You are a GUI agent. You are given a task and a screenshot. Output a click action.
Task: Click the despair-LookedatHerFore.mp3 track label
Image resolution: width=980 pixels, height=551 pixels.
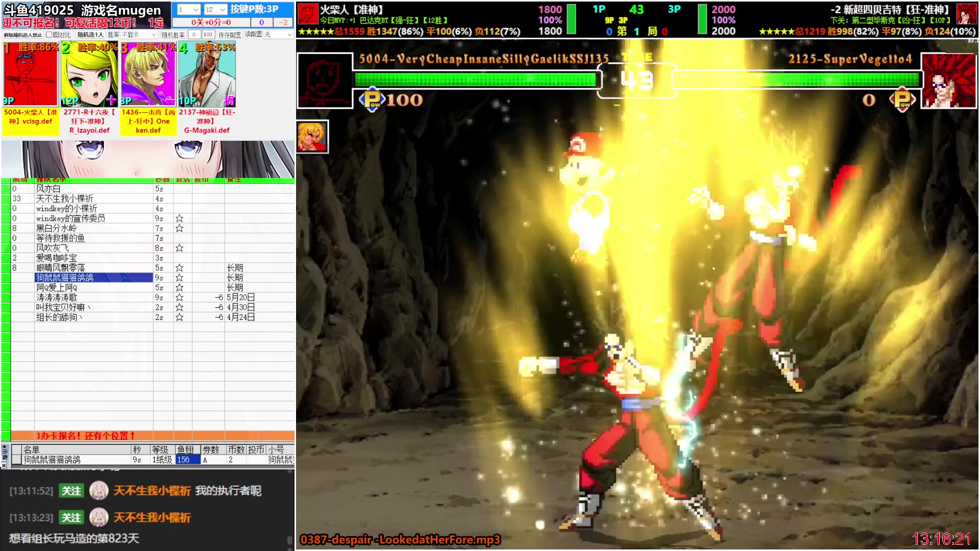[401, 540]
